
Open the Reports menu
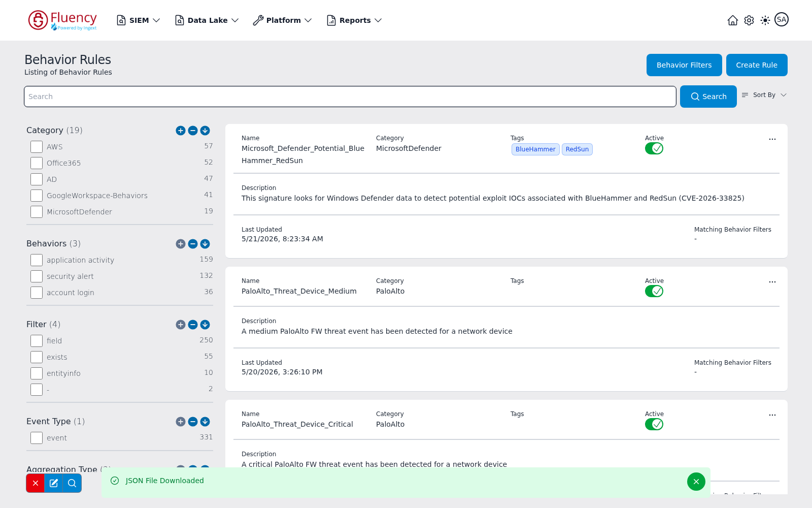coord(354,20)
